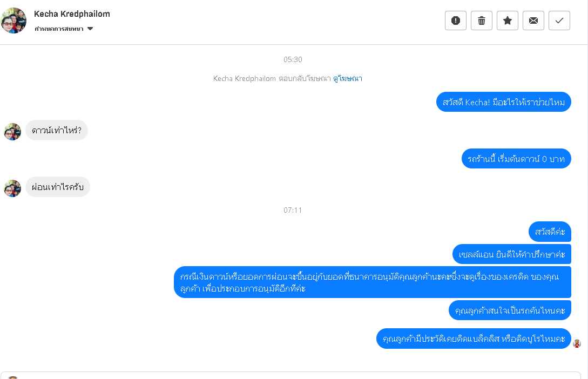The height and width of the screenshot is (379, 588).
Task: Select the ผ่อนเท่าไรครับ message bubble
Action: click(58, 187)
